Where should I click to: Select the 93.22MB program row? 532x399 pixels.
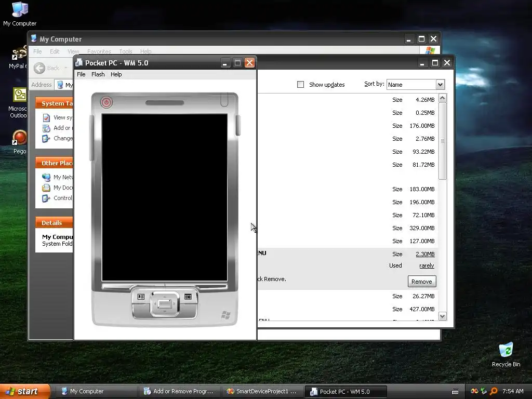pyautogui.click(x=348, y=152)
